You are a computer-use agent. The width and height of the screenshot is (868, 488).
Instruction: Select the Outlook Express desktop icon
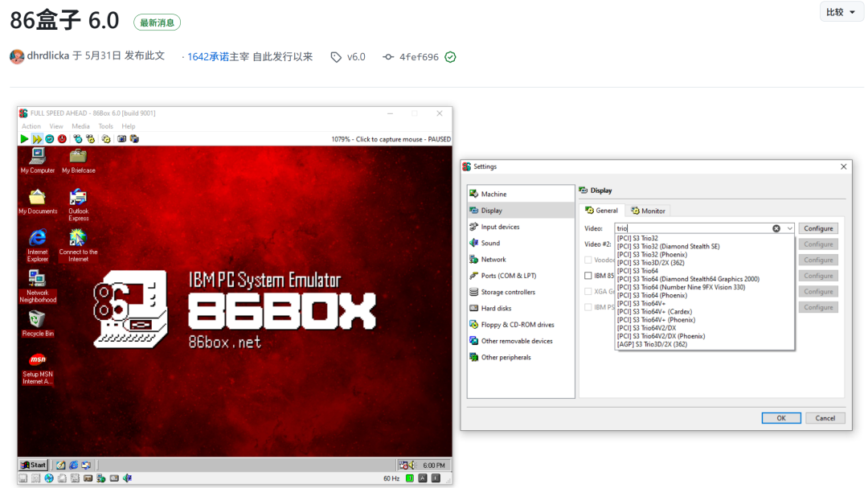[78, 205]
